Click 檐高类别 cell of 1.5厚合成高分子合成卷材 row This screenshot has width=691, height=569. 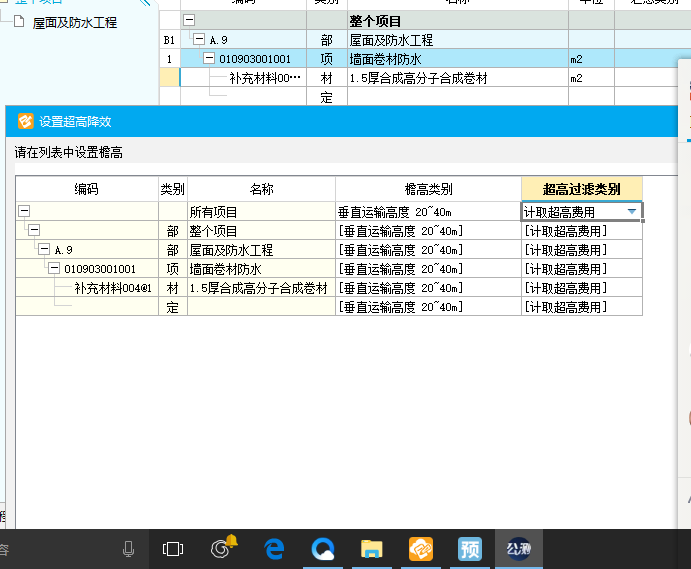(x=428, y=287)
